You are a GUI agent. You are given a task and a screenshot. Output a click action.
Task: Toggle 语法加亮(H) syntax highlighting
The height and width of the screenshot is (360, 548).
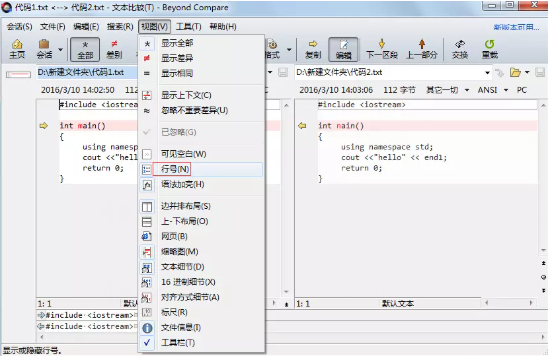pyautogui.click(x=201, y=185)
